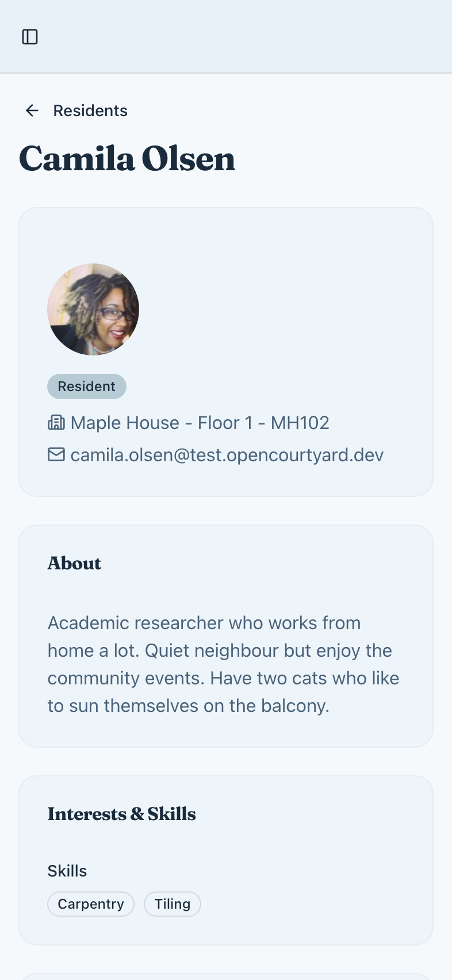Viewport: 452px width, 980px height.
Task: Click the back arrow icon
Action: coord(32,110)
